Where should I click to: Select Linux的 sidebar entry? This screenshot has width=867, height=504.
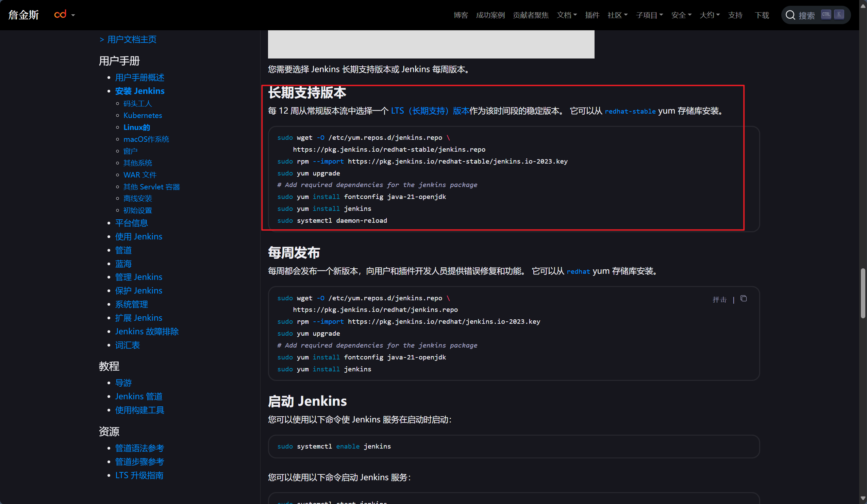click(x=137, y=127)
